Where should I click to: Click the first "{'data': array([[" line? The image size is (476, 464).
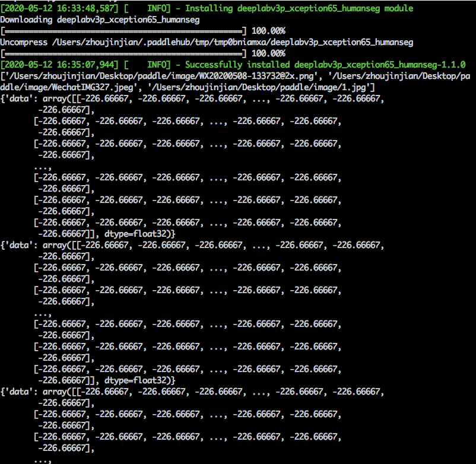(x=192, y=99)
